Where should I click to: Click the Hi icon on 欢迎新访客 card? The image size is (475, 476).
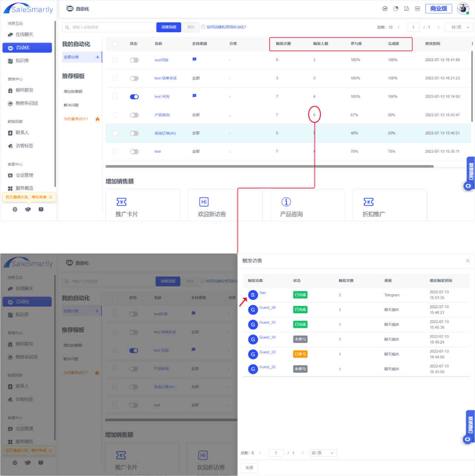pyautogui.click(x=204, y=202)
